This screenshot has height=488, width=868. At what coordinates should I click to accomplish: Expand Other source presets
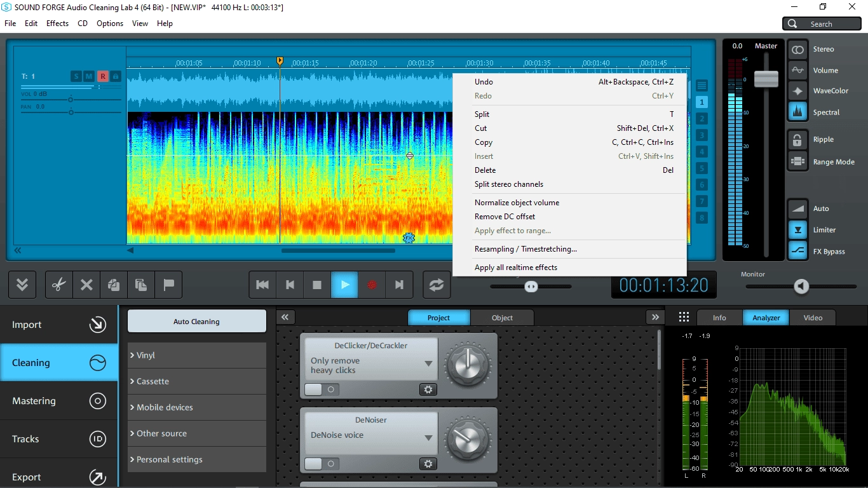197,433
